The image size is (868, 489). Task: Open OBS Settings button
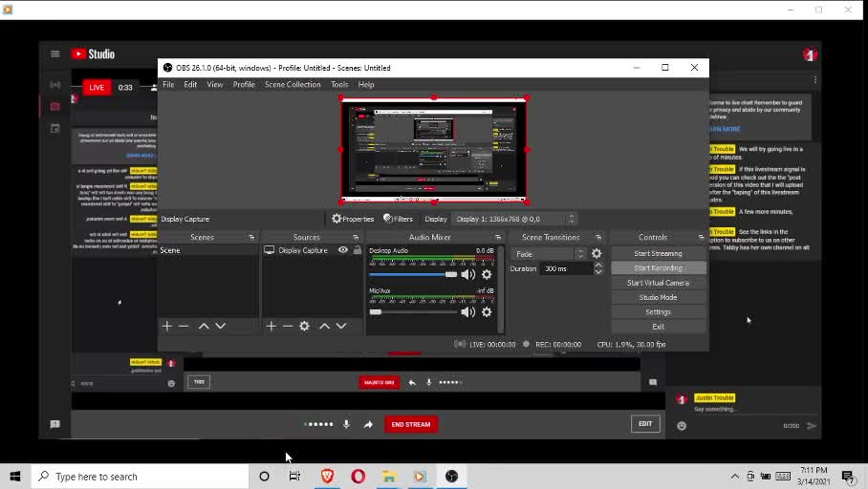[x=659, y=312]
